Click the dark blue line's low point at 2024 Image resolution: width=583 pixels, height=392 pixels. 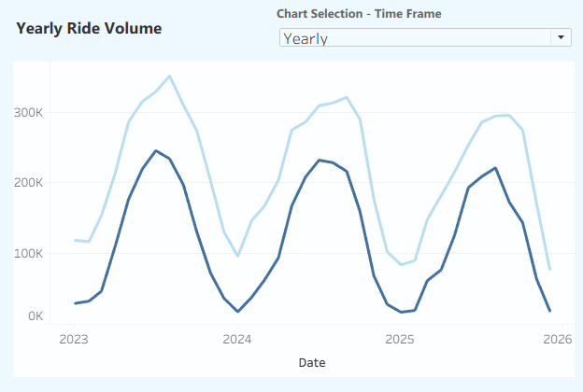coord(237,312)
